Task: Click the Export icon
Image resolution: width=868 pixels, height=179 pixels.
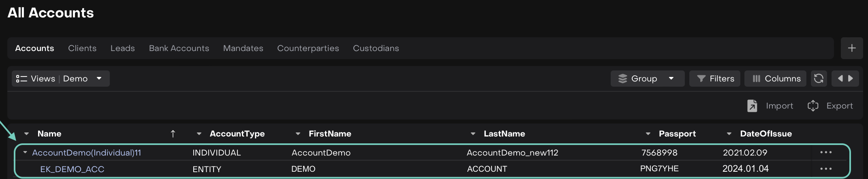Action: pos(813,106)
